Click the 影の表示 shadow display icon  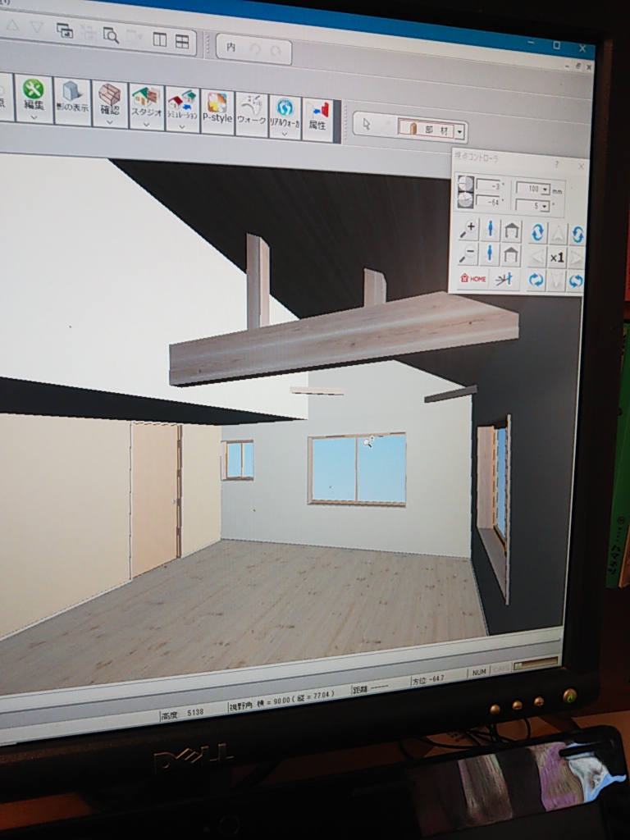72,98
